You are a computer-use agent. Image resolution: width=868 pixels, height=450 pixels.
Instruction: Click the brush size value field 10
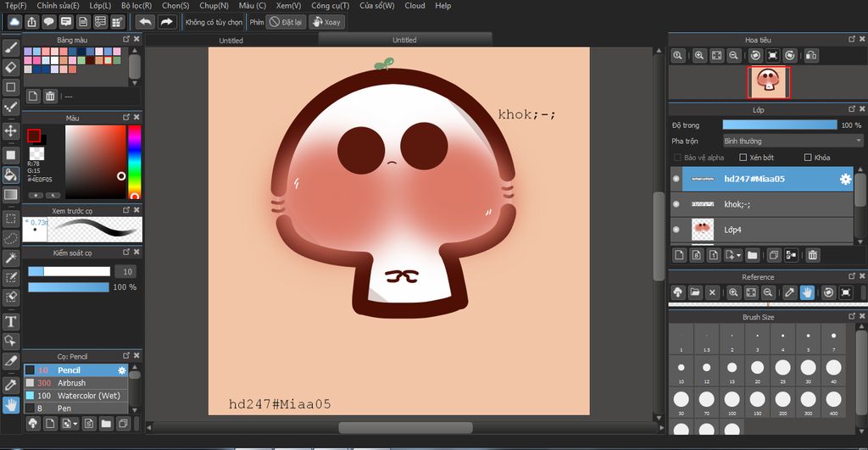[127, 272]
